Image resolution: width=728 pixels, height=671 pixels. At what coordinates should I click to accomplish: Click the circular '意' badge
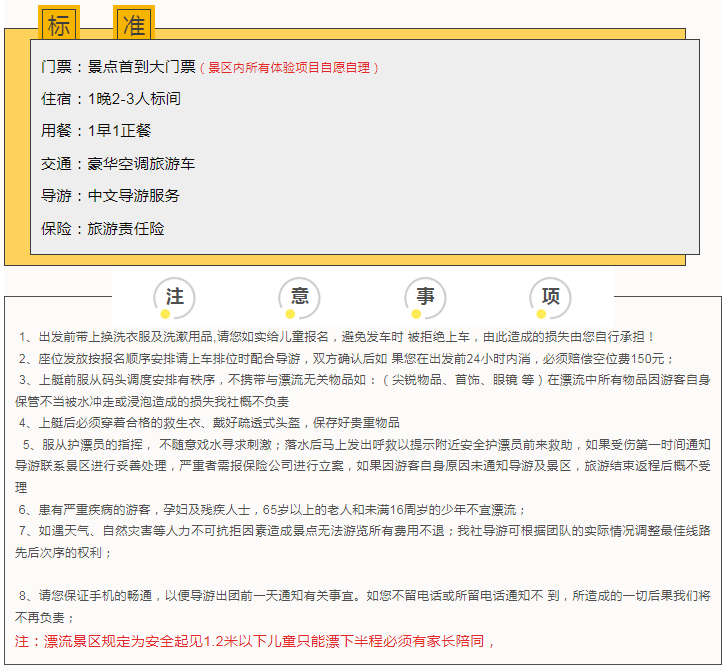point(299,298)
